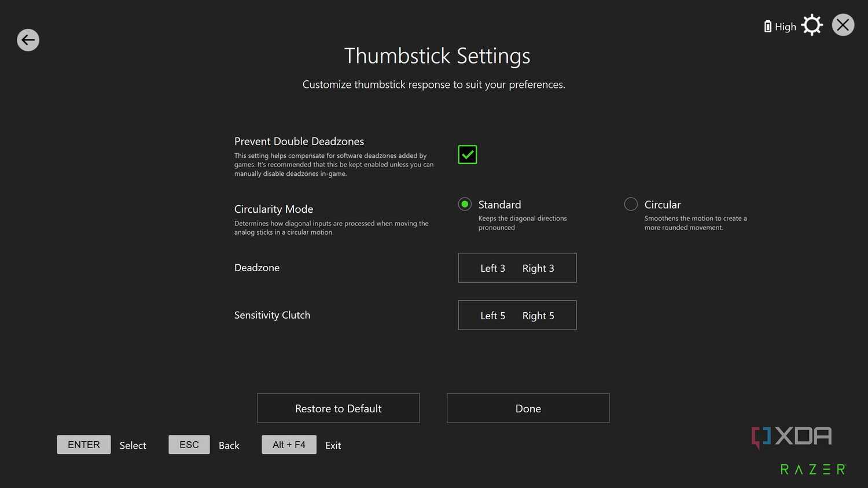The height and width of the screenshot is (488, 868).
Task: Click the Sensitivity Clutch label
Action: (272, 315)
